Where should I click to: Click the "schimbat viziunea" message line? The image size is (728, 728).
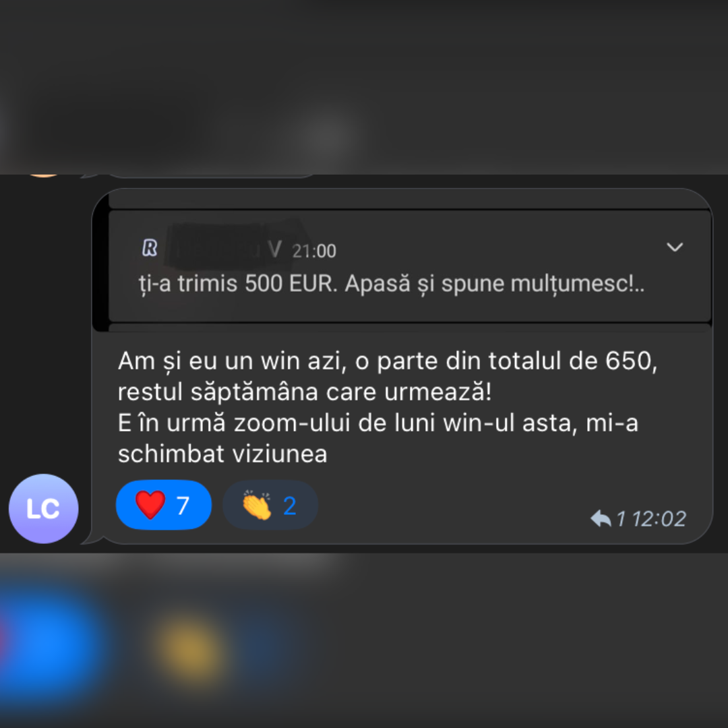click(222, 454)
